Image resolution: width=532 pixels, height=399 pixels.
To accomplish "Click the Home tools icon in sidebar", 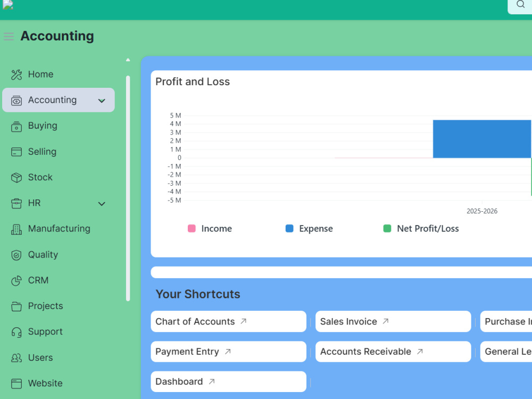I will pyautogui.click(x=16, y=74).
